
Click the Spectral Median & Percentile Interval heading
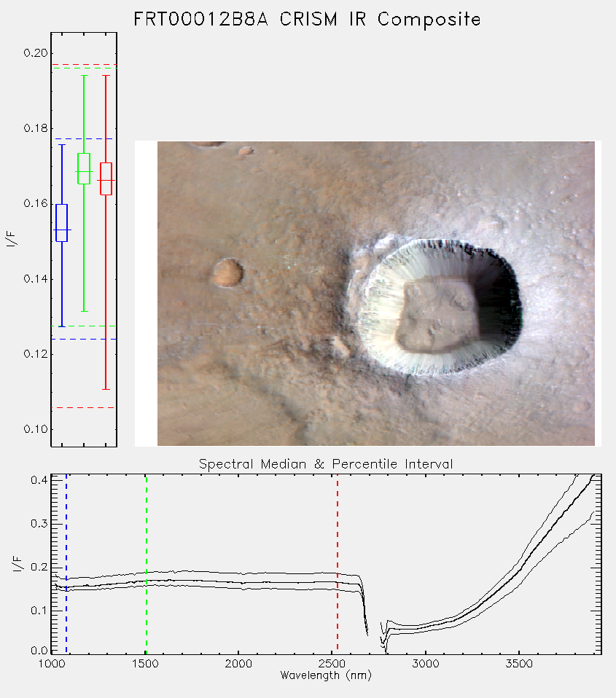click(x=326, y=464)
